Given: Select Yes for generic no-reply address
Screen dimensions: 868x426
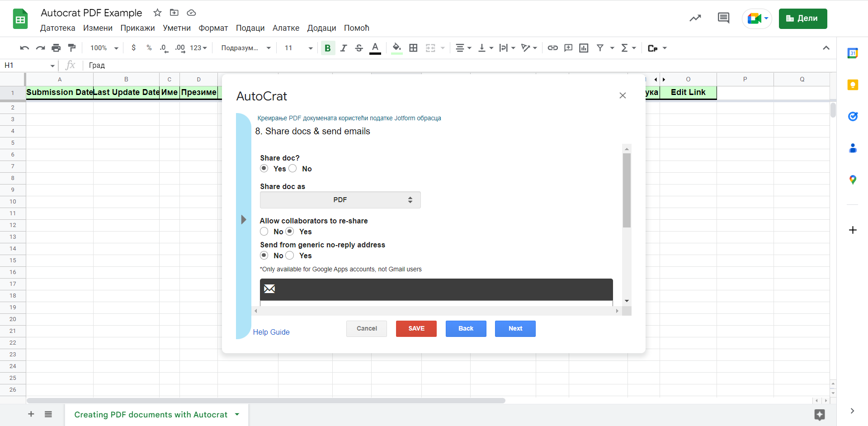Looking at the screenshot, I should pos(290,256).
